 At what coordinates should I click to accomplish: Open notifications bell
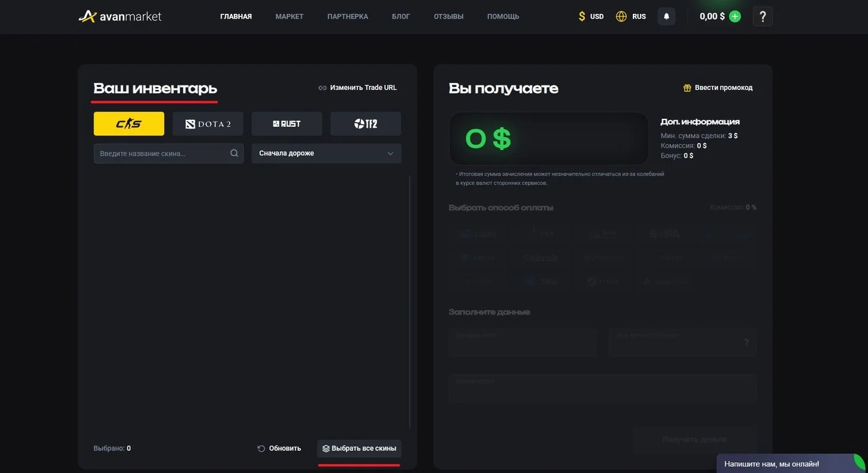pyautogui.click(x=666, y=16)
